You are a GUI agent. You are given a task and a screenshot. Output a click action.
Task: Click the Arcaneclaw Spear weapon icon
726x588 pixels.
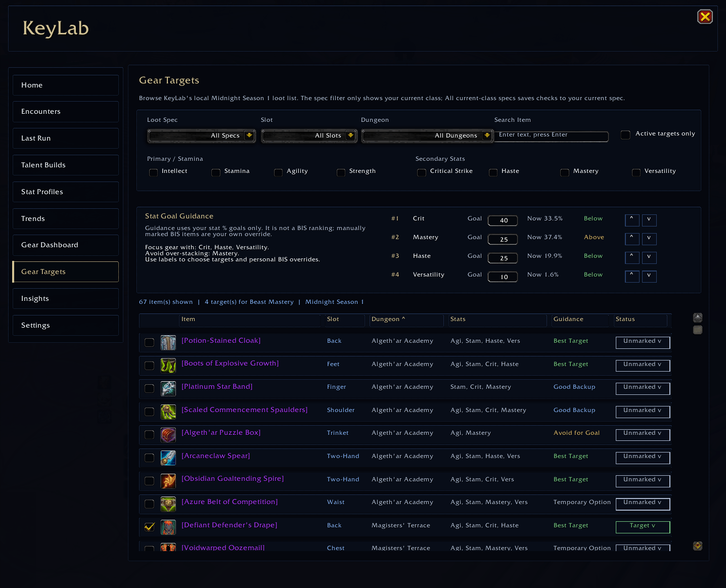coord(168,458)
